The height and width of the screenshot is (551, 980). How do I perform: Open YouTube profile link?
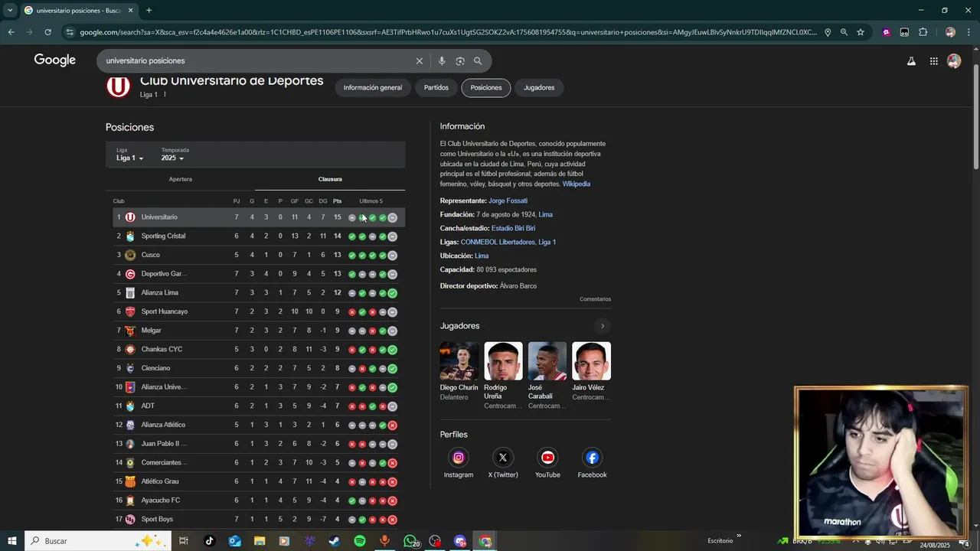[x=547, y=458]
